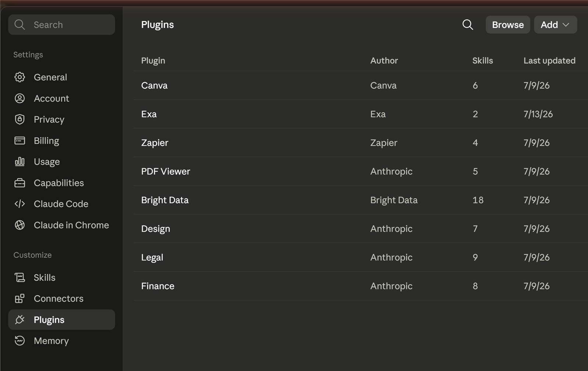Click Zapier in the Author column
This screenshot has width=588, height=371.
384,143
